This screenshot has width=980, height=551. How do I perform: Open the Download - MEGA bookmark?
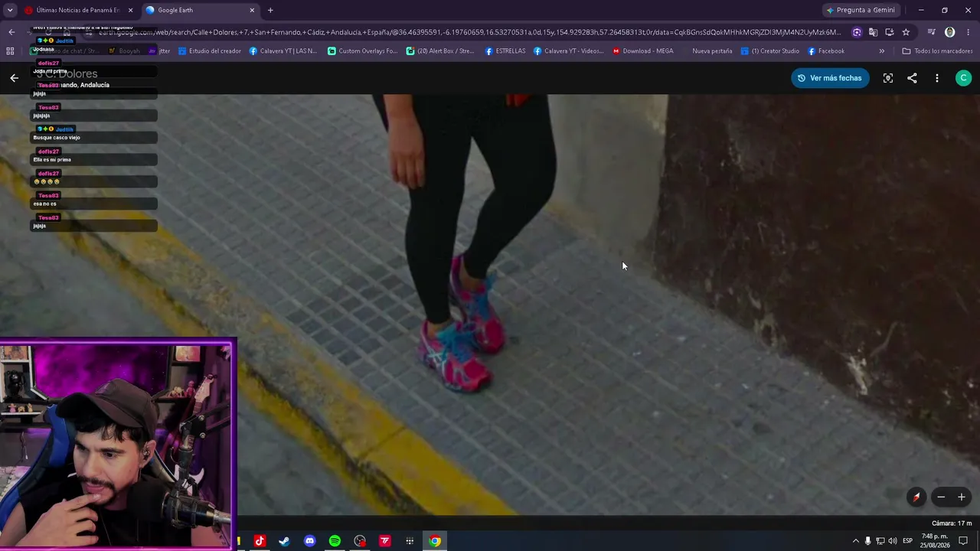click(x=642, y=51)
